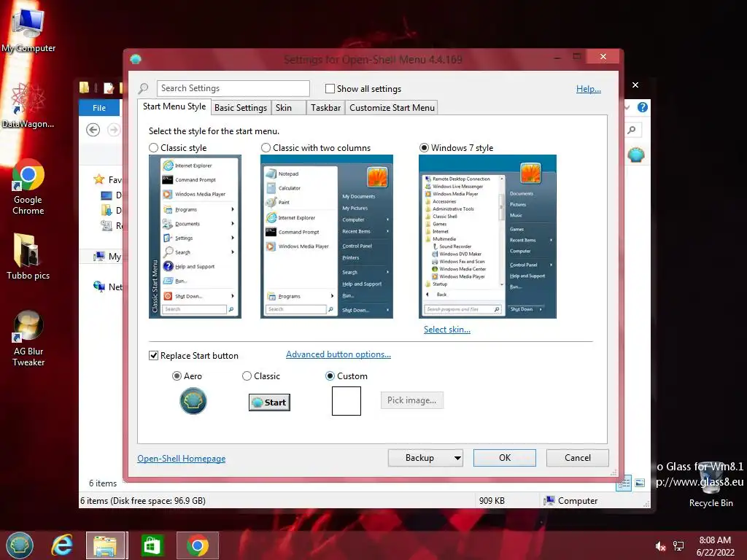Click the network tray icon

click(678, 546)
